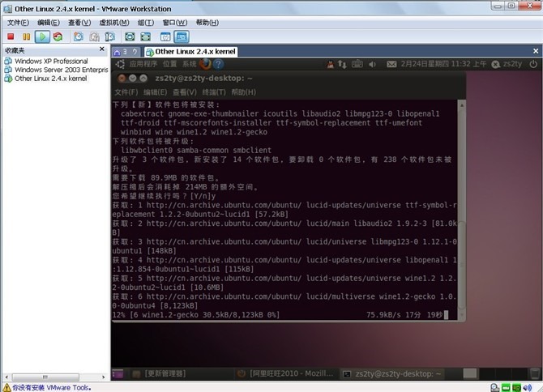The image size is (543, 392).
Task: Open the keyboard input method indicator
Action: [357, 64]
